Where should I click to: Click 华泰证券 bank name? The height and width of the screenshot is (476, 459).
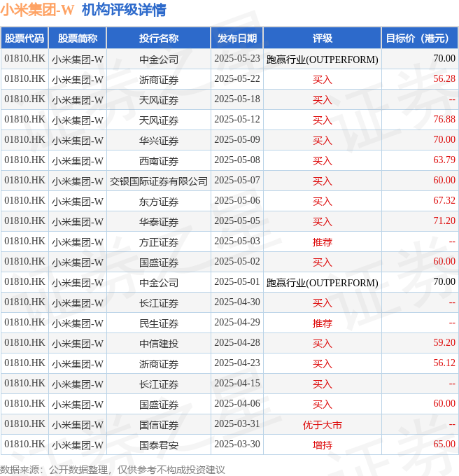pyautogui.click(x=159, y=222)
